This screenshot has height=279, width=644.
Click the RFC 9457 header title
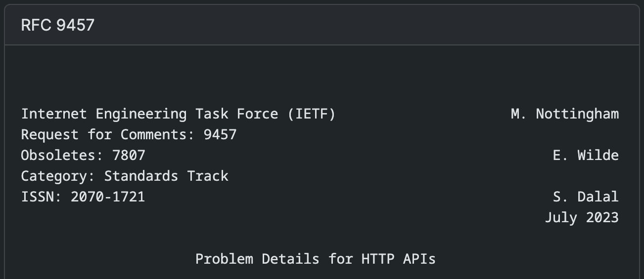pyautogui.click(x=57, y=25)
